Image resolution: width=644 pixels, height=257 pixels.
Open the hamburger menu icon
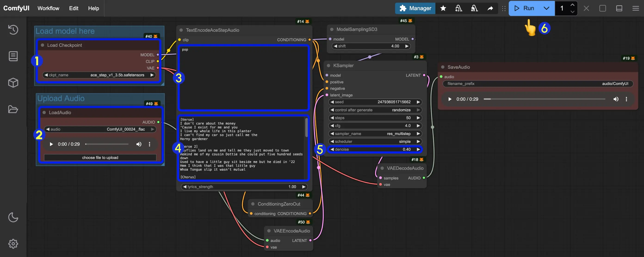[x=635, y=8]
